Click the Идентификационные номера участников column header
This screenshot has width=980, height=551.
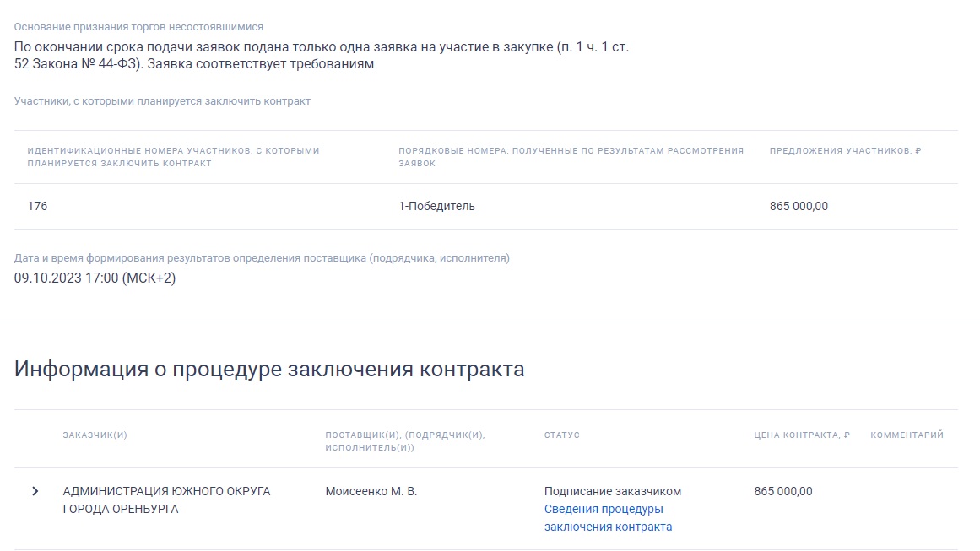(173, 157)
